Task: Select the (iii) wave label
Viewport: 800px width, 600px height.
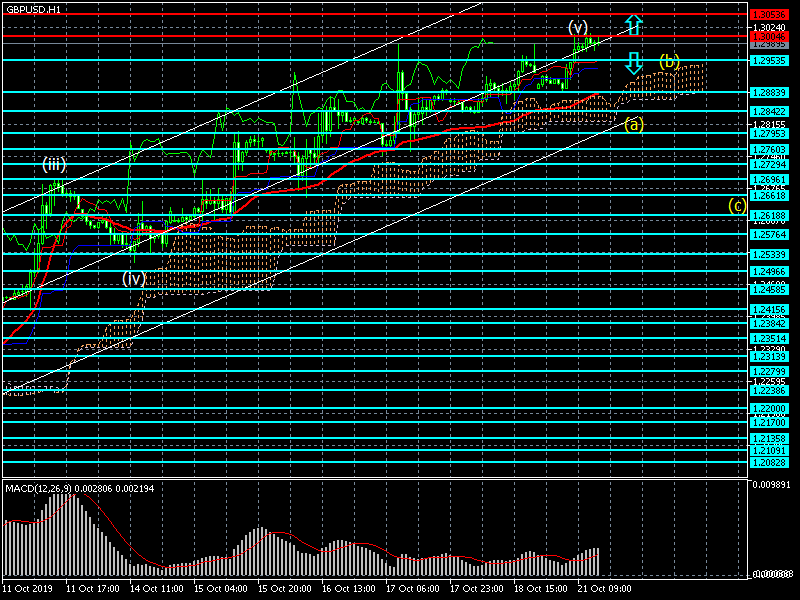Action: click(54, 164)
